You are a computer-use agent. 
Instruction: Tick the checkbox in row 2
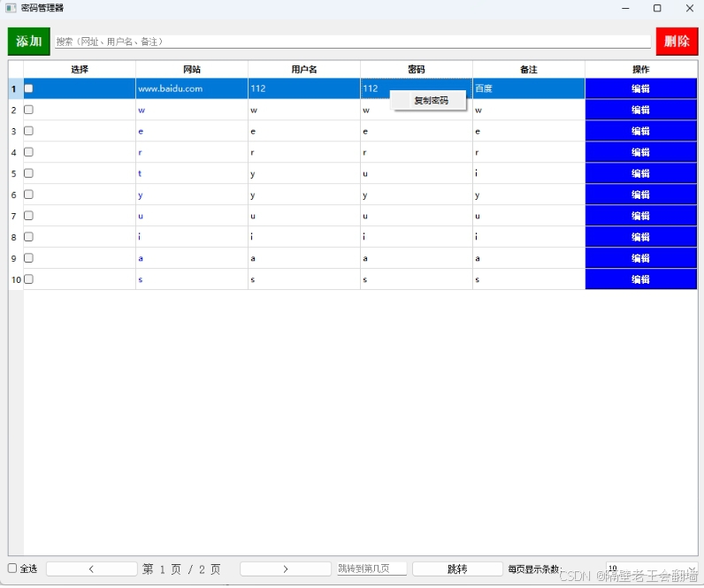[28, 110]
